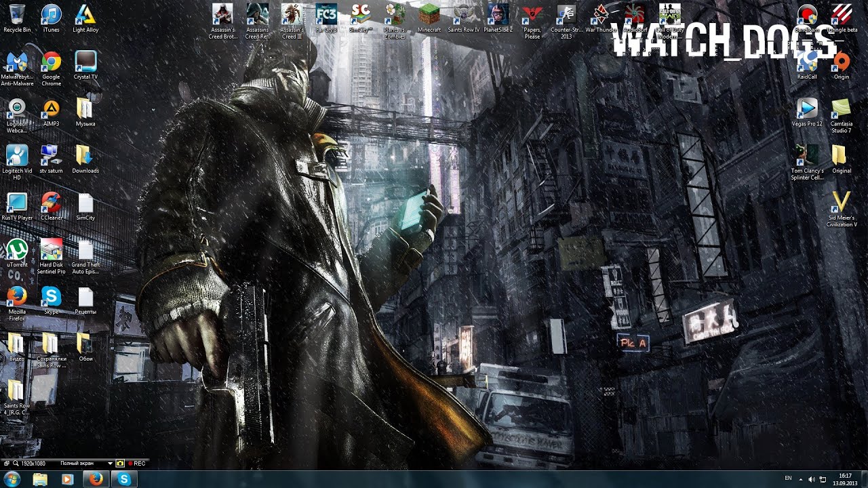The height and width of the screenshot is (488, 868).
Task: Launch Assassin's Creed Brotherhood shortcut
Action: pyautogui.click(x=222, y=21)
